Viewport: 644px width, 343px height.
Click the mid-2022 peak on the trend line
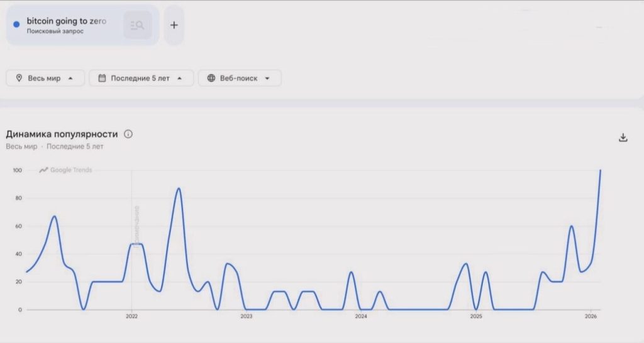[x=179, y=188]
